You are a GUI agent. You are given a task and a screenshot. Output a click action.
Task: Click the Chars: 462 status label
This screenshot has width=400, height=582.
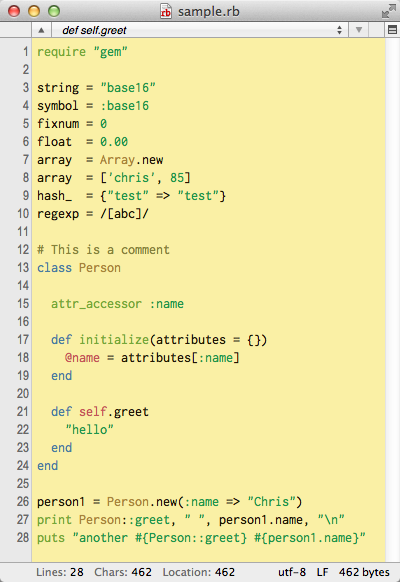click(x=123, y=572)
